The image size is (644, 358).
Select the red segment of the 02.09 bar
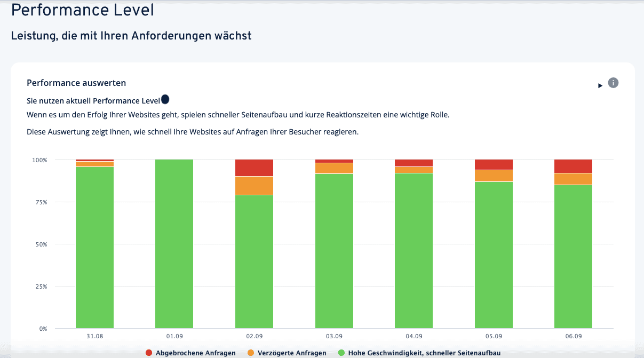[254, 168]
